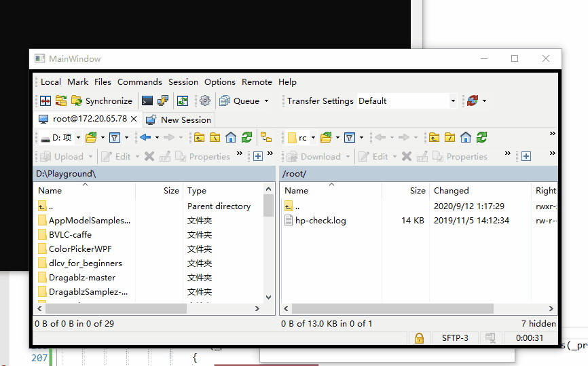Open the Files menu

pos(103,81)
